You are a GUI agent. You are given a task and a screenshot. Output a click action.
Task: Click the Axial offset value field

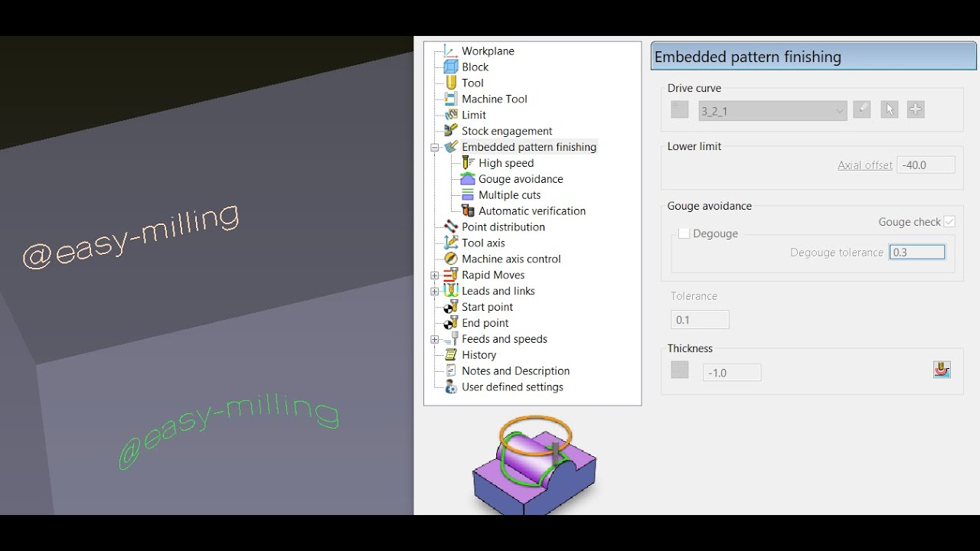point(926,165)
